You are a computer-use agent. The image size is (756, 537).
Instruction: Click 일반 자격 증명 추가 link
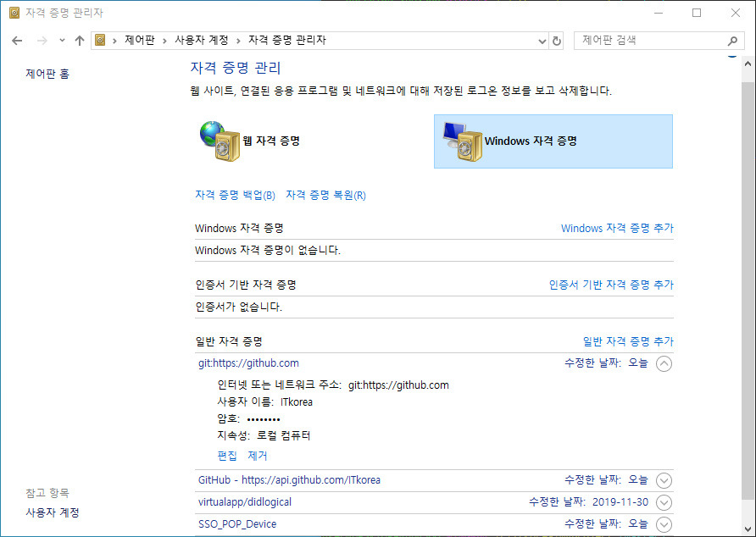(628, 341)
